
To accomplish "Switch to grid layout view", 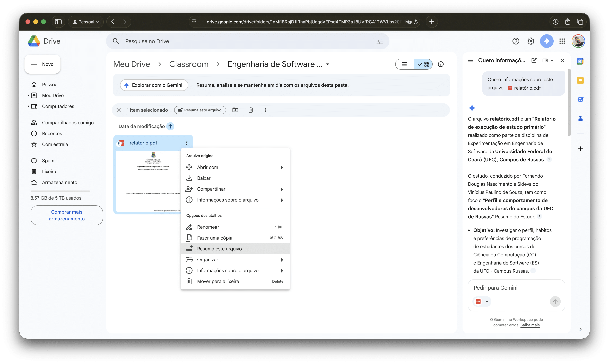I will [423, 64].
